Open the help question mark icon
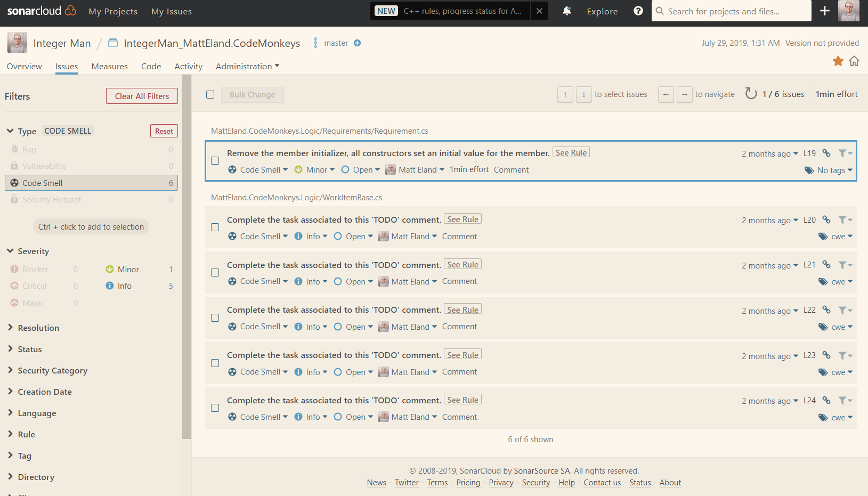 [x=638, y=11]
